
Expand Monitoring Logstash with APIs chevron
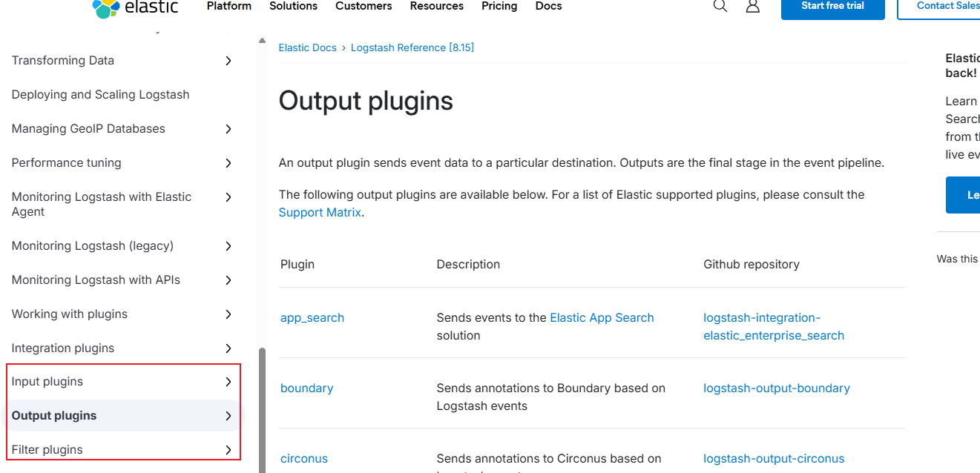228,280
